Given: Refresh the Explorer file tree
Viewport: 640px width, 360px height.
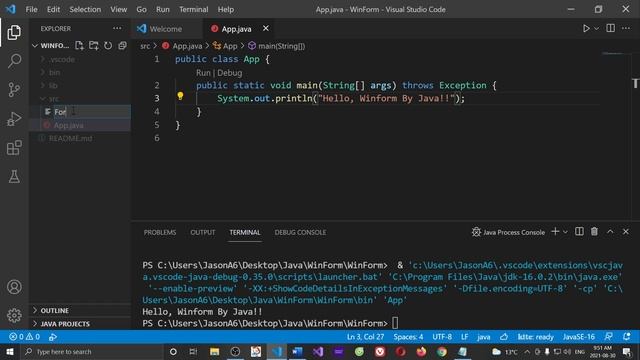Looking at the screenshot, I should (x=108, y=45).
